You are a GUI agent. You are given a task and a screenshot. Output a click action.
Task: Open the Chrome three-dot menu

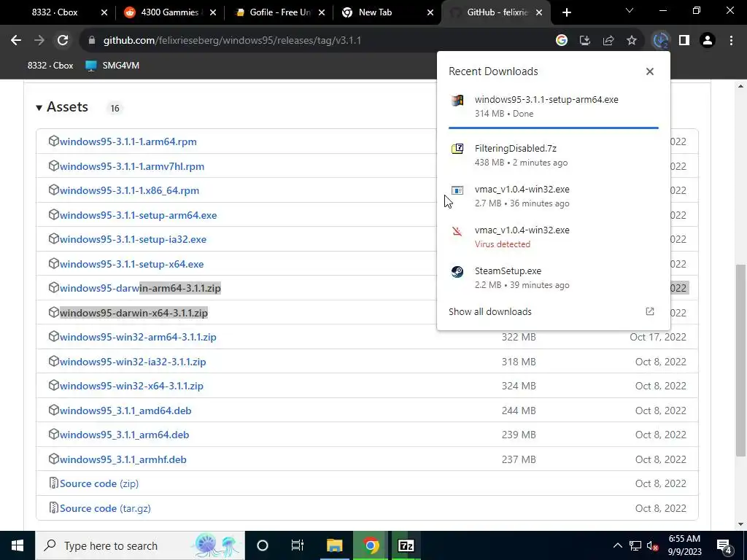[x=731, y=41]
